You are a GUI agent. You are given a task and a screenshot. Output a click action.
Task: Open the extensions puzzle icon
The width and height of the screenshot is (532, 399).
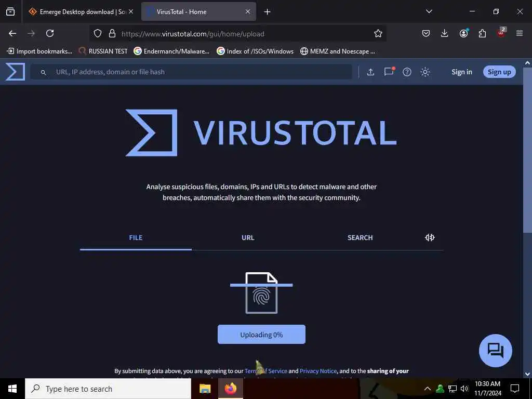pyautogui.click(x=482, y=33)
